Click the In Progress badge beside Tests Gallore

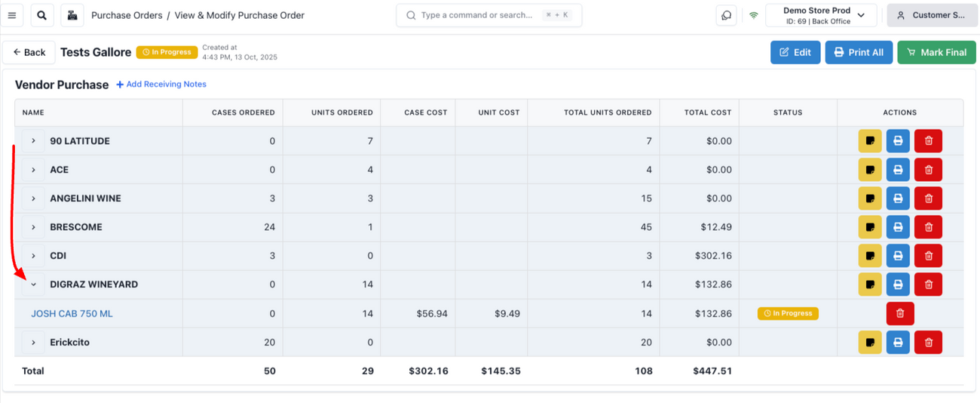click(x=167, y=52)
